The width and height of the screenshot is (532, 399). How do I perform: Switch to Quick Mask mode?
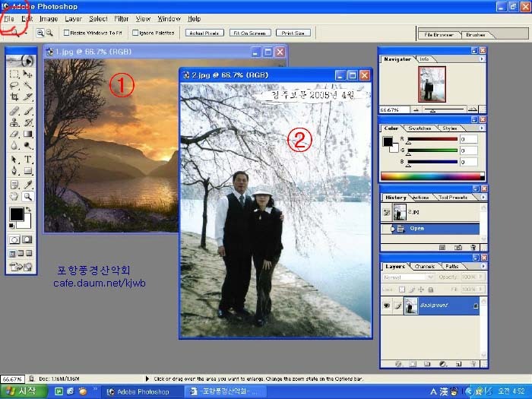click(27, 239)
